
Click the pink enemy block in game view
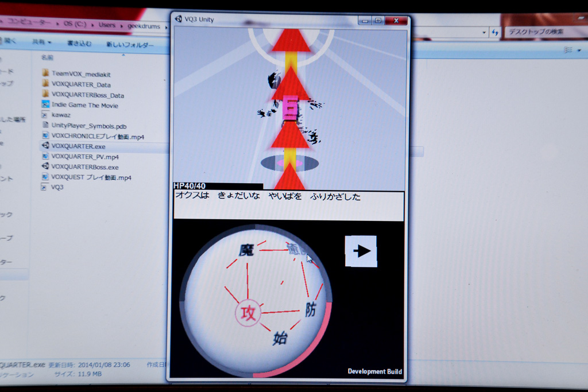pos(291,108)
